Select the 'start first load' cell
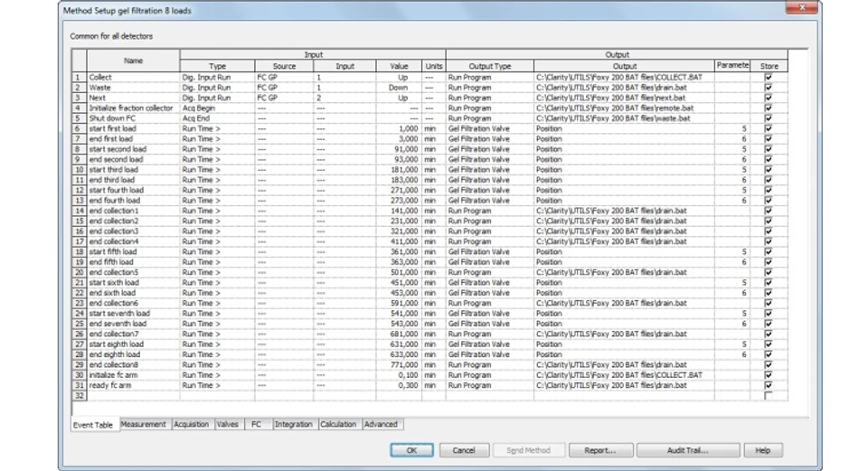Viewport: 868px width, 471px height. click(x=134, y=128)
